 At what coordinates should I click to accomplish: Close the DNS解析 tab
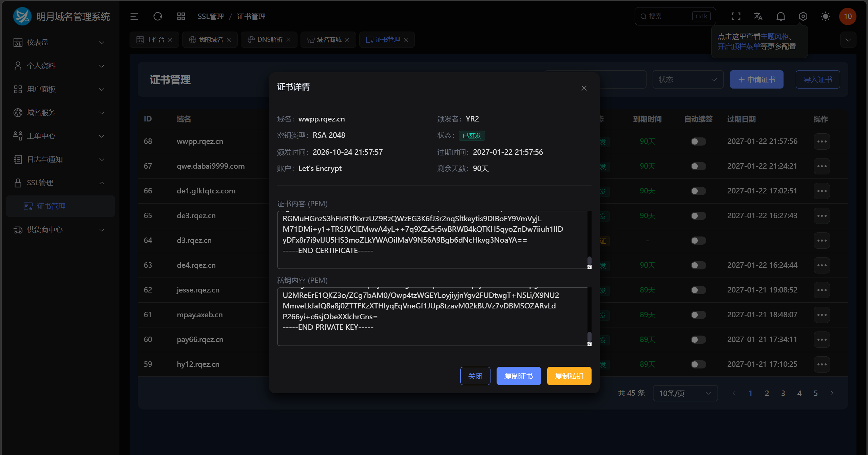click(288, 40)
